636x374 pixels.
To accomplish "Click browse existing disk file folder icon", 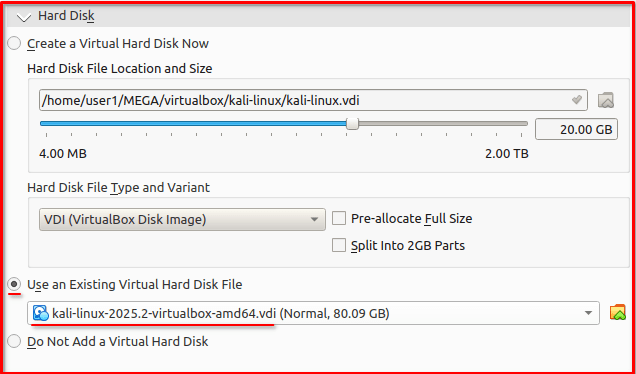I will coord(618,313).
